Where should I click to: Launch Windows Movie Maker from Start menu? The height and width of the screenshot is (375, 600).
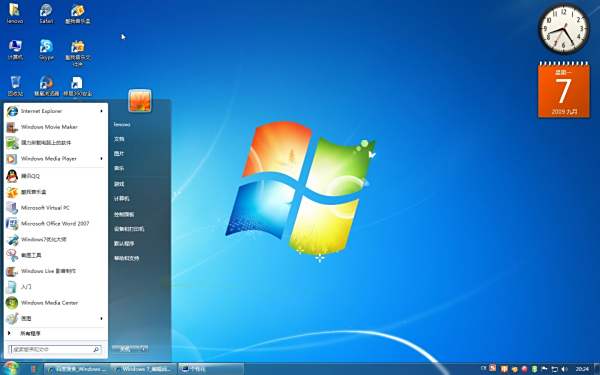[55, 127]
